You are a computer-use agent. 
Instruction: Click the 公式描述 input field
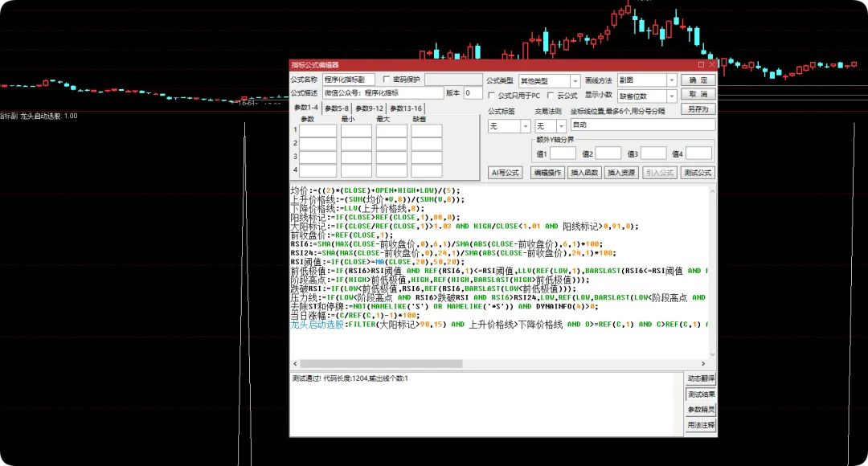coord(383,93)
